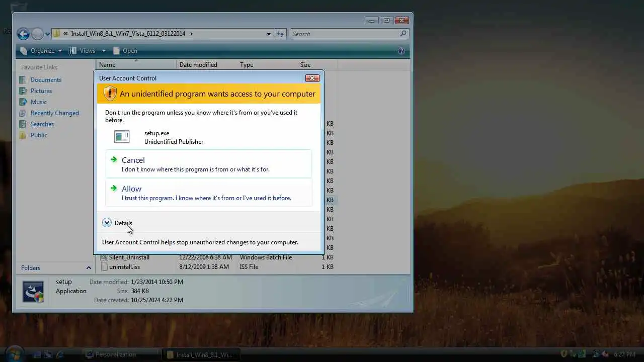This screenshot has height=362, width=644.
Task: Expand the Details section chevron
Action: (107, 223)
